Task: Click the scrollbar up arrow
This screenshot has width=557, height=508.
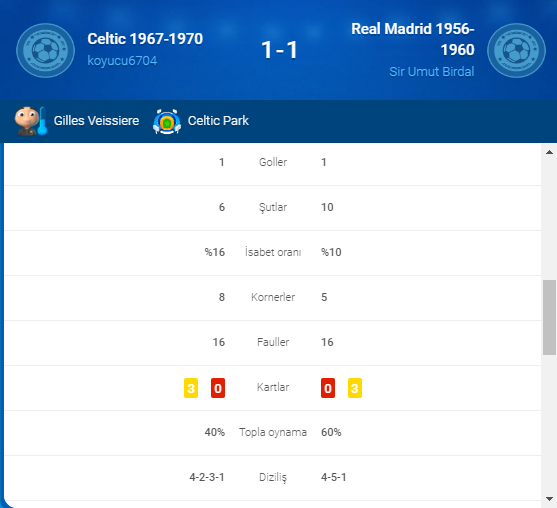Action: click(x=549, y=152)
